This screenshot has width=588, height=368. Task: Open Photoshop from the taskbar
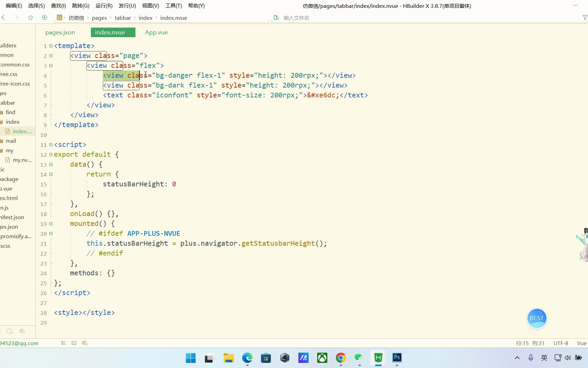point(397,358)
